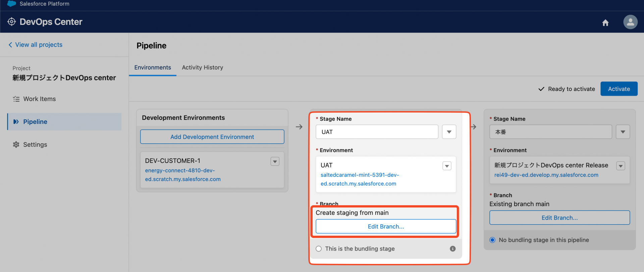Click the Salesforce cloud logo
644x272 pixels.
pyautogui.click(x=12, y=4)
